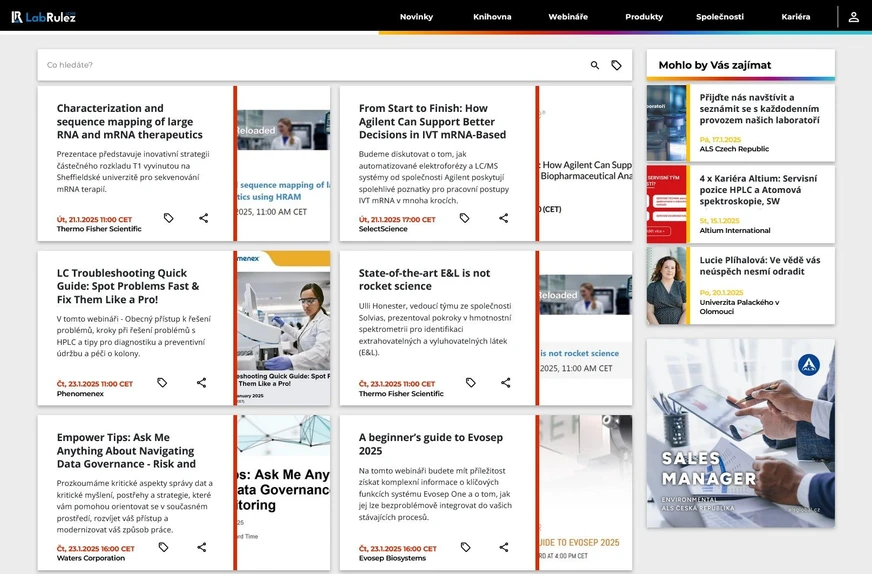The image size is (872, 574).
Task: Click Evosep Biosystems organizer label
Action: click(x=392, y=558)
